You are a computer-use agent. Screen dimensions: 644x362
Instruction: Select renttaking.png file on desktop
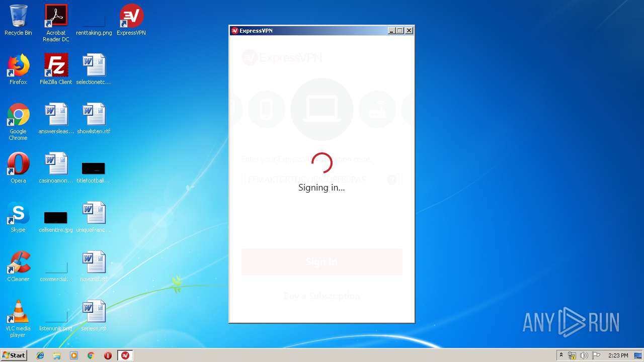click(x=94, y=23)
